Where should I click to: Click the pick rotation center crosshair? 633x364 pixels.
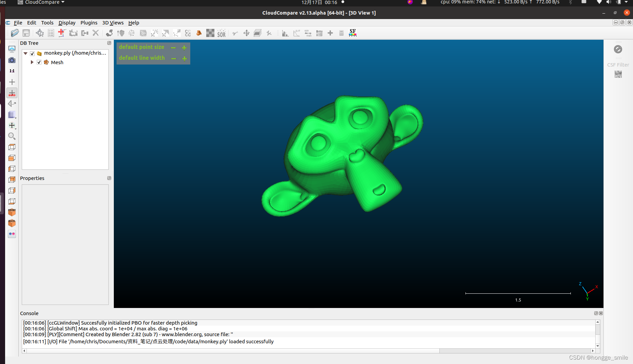(12, 82)
